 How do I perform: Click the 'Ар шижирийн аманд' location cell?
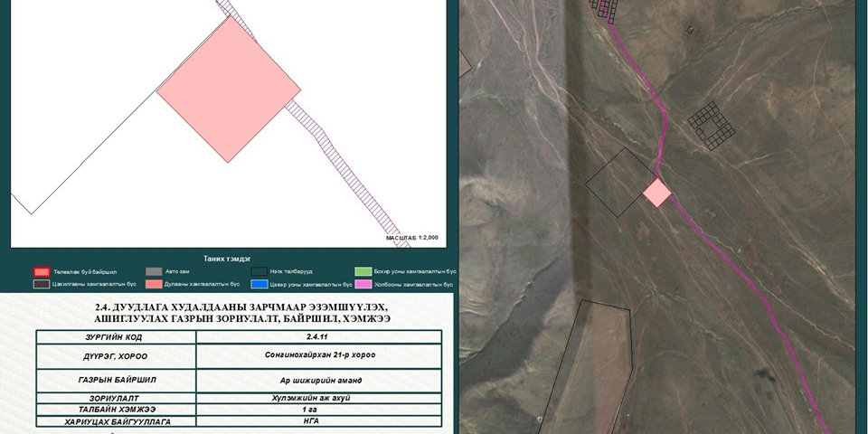318,381
